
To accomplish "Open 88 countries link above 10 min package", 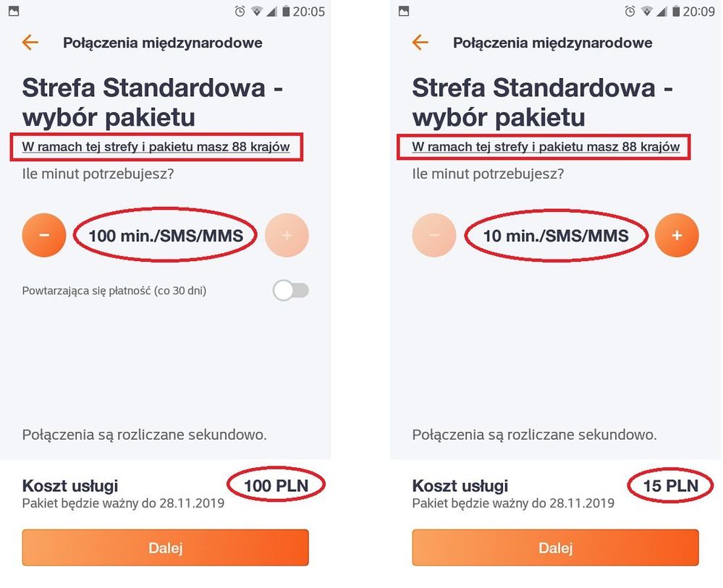I will [546, 147].
